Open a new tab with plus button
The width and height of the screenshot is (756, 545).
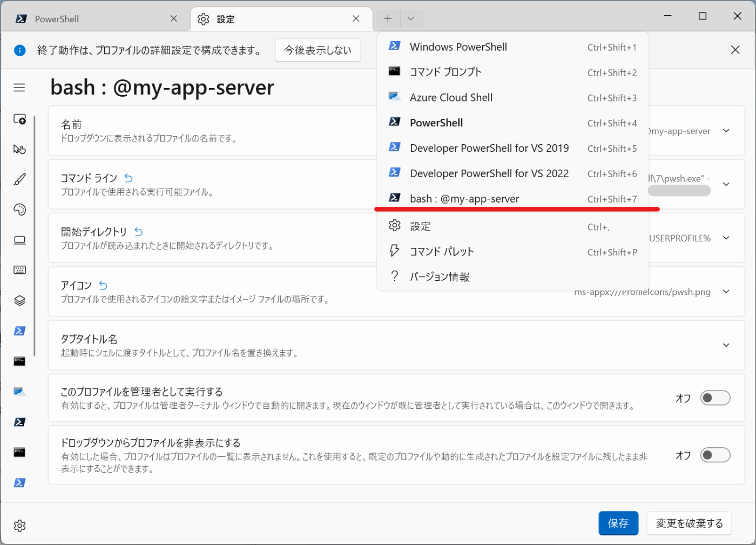tap(388, 19)
